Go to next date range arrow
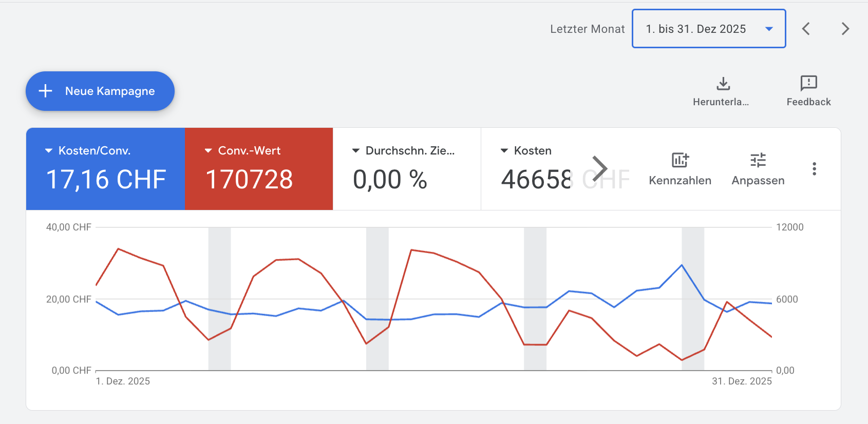This screenshot has height=424, width=868. coord(845,29)
